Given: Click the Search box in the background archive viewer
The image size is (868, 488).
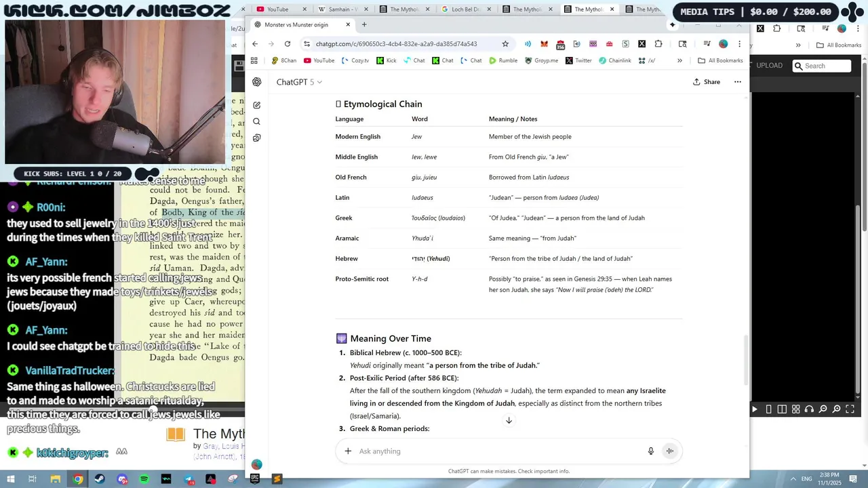Looking at the screenshot, I should (x=822, y=66).
